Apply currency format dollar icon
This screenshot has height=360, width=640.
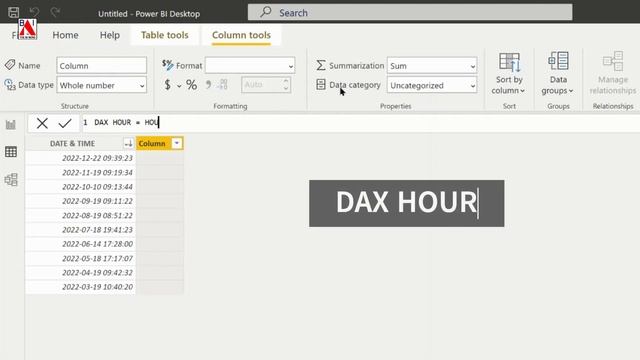coord(168,85)
